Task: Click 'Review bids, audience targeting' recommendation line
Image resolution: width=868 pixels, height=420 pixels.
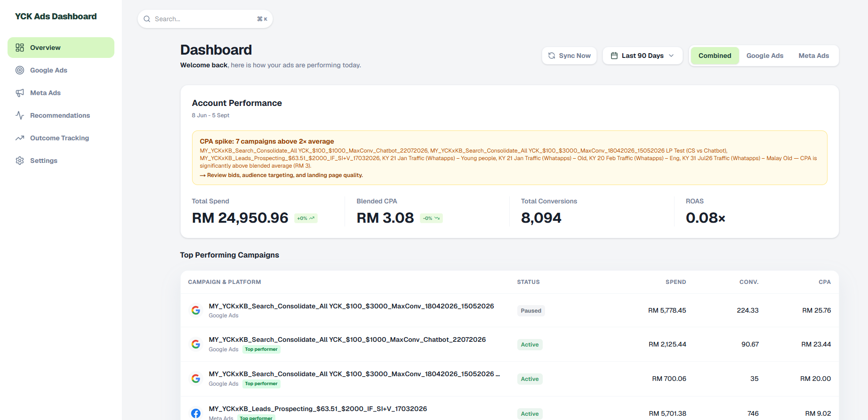Action: [281, 175]
